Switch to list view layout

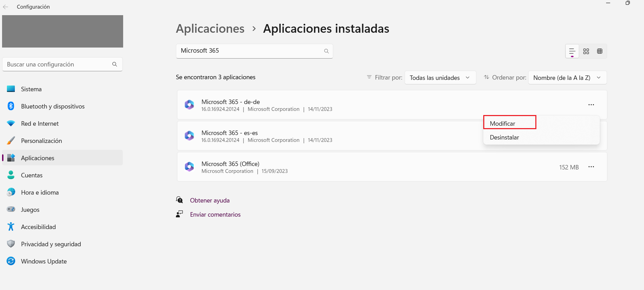click(572, 51)
